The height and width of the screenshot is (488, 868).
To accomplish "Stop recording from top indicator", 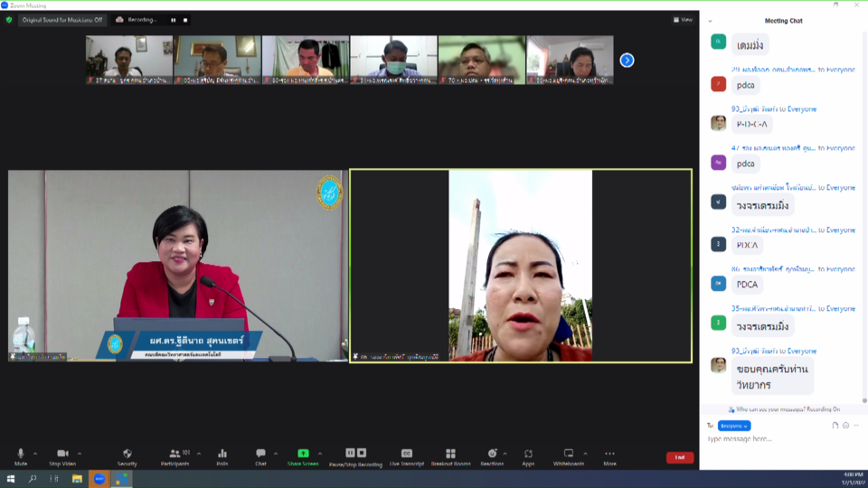I will [185, 20].
